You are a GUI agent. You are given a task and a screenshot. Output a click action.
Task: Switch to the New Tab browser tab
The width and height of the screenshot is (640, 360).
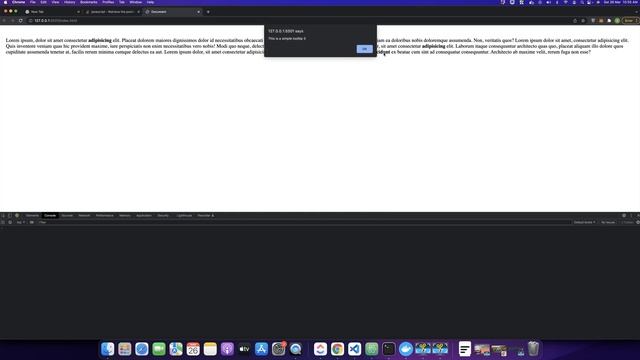coord(51,12)
